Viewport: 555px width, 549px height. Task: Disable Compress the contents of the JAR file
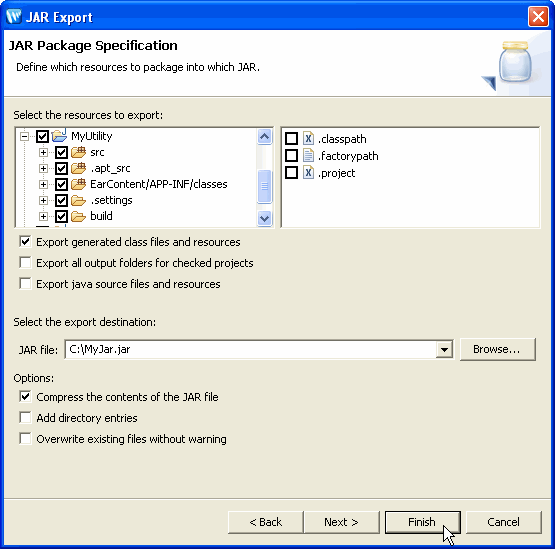(x=25, y=396)
